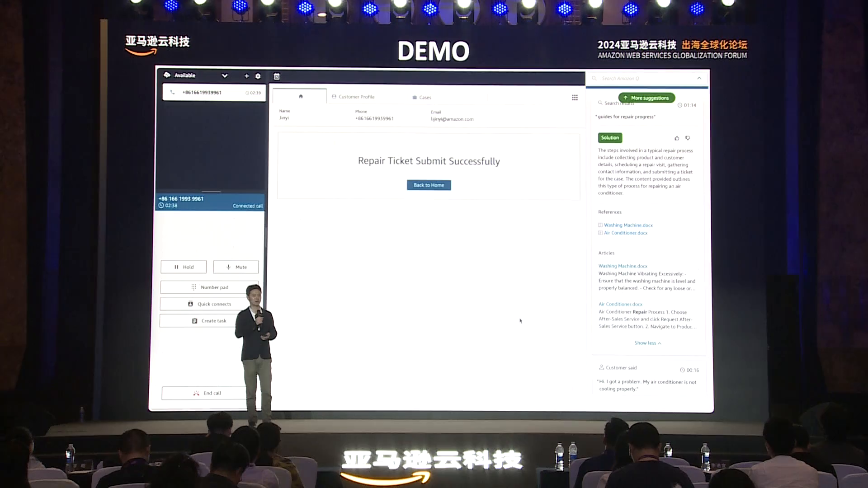Viewport: 868px width, 488px height.
Task: Click More suggestions pill
Action: click(x=646, y=98)
